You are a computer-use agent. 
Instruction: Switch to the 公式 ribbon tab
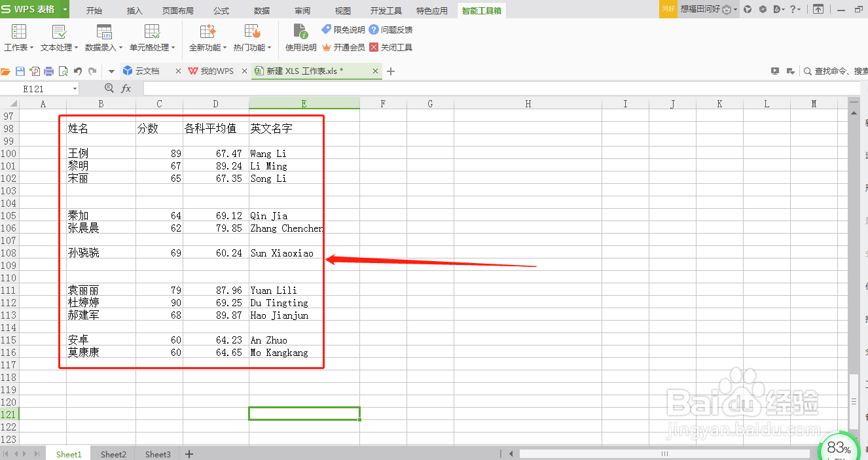click(221, 10)
